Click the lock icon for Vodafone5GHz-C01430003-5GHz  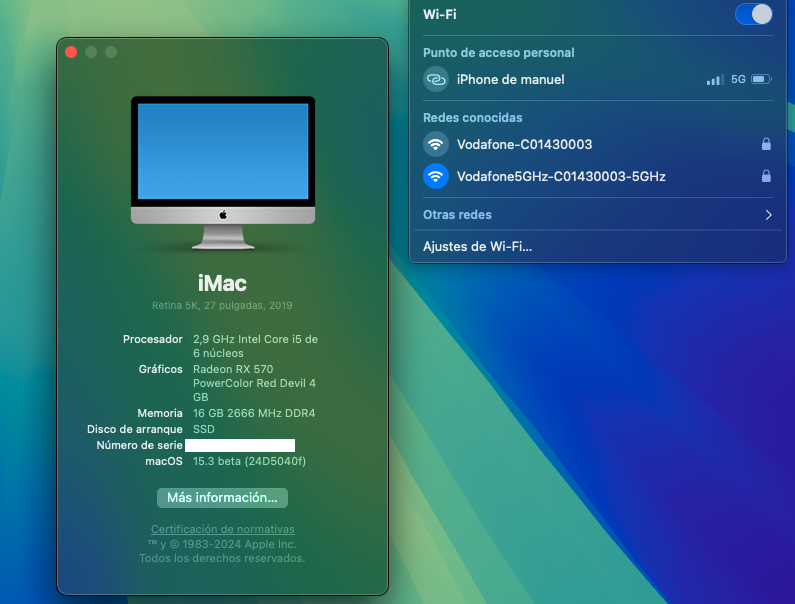point(766,176)
